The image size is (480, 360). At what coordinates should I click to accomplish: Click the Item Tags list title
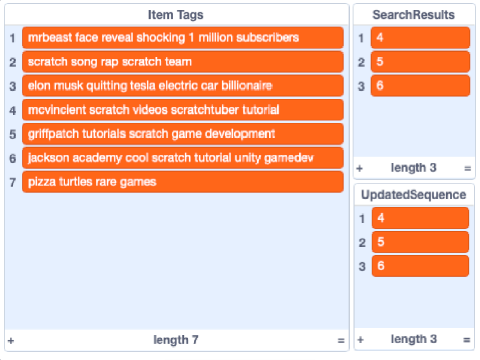point(176,15)
